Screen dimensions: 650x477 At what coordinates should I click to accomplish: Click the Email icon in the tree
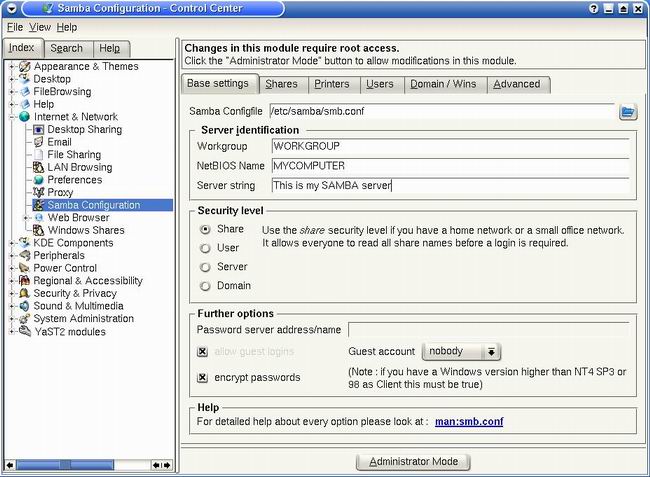39,142
